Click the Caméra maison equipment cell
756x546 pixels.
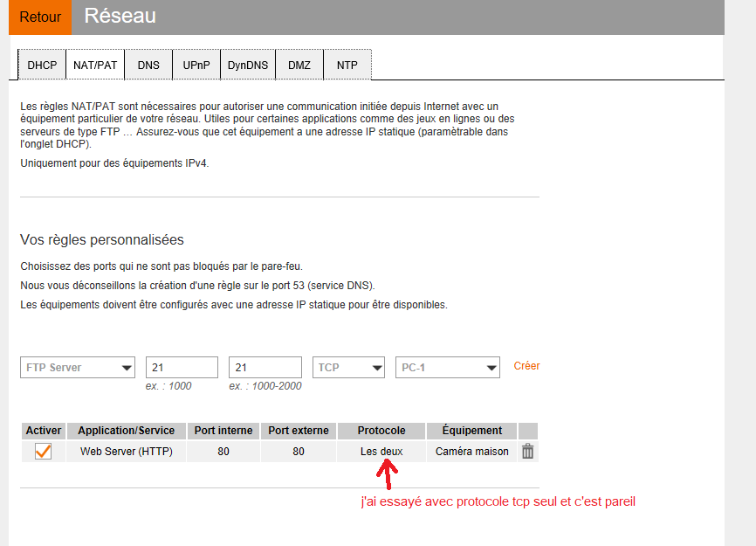click(x=472, y=452)
